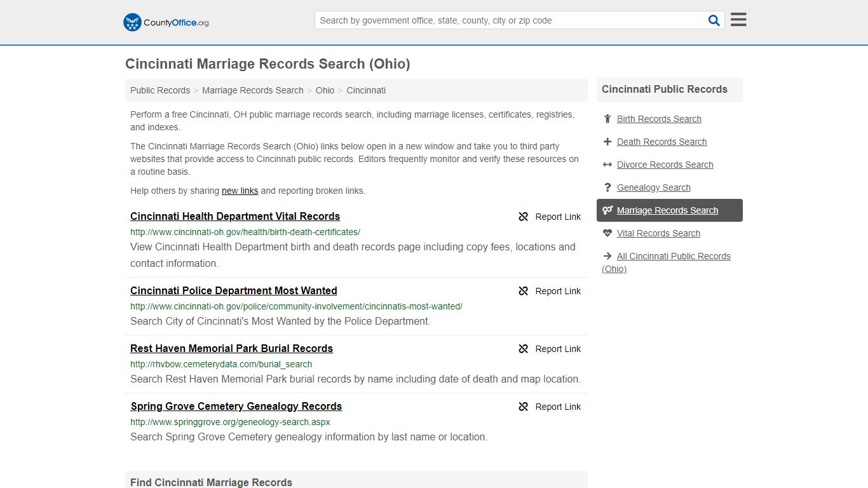Open Marriage Records Search breadcrumb
This screenshot has width=868, height=488.
(253, 90)
